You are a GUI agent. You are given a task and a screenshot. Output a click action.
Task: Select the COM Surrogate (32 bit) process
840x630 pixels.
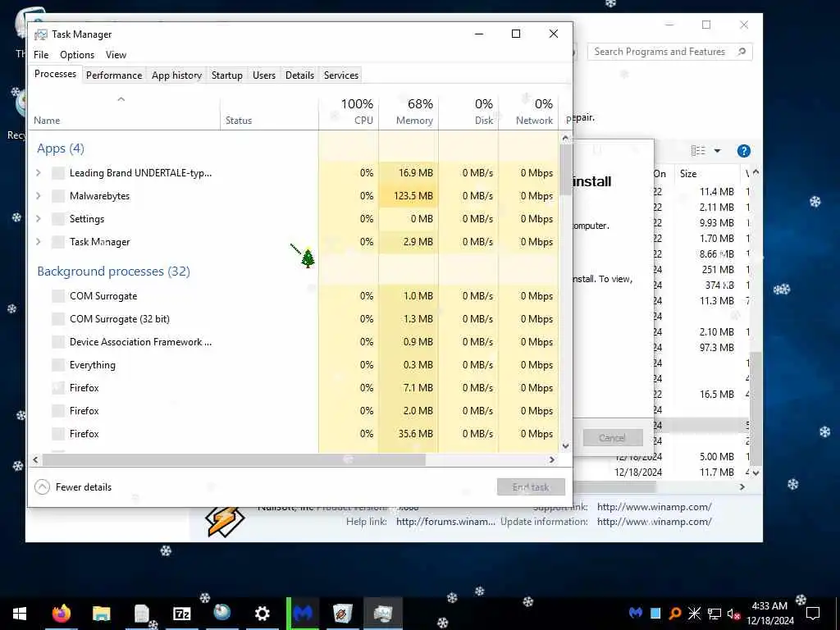tap(294, 319)
